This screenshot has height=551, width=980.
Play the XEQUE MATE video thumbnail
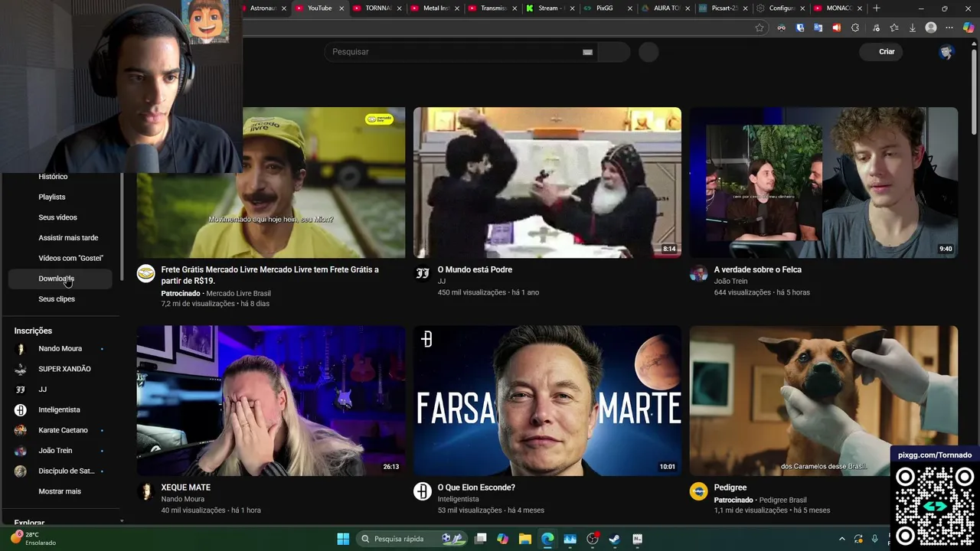click(x=271, y=401)
